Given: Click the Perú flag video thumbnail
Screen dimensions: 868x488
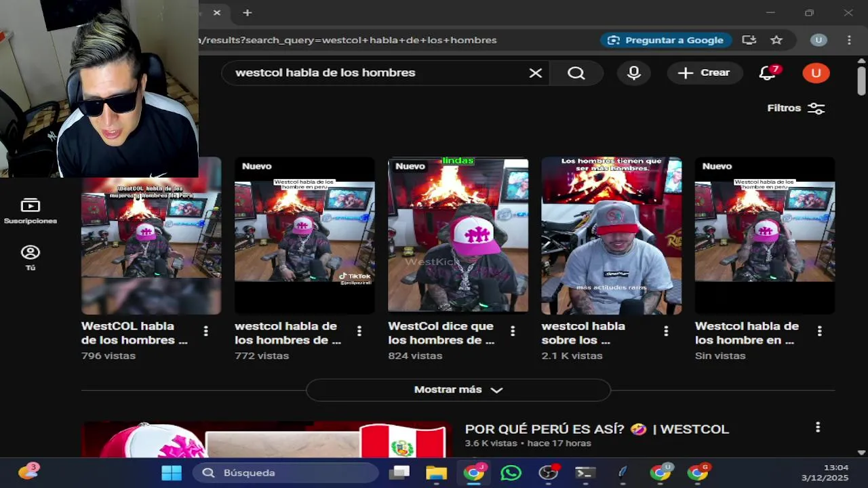Looking at the screenshot, I should (267, 440).
